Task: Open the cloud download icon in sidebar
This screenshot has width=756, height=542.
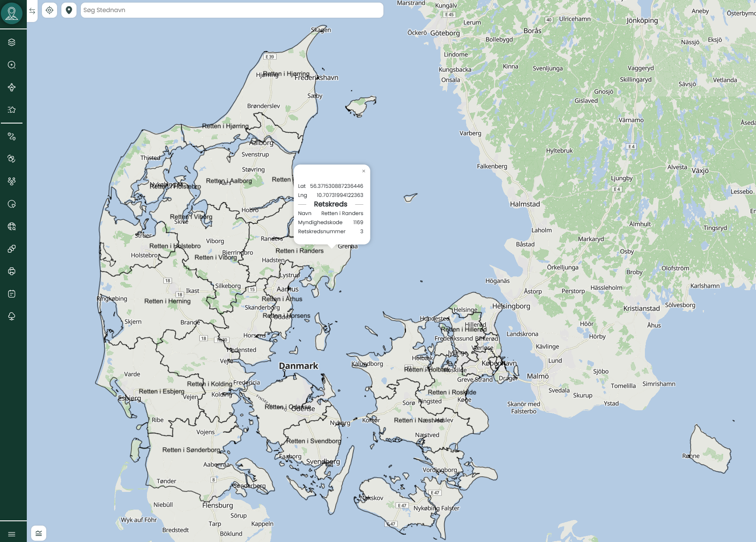Action: pyautogui.click(x=12, y=316)
